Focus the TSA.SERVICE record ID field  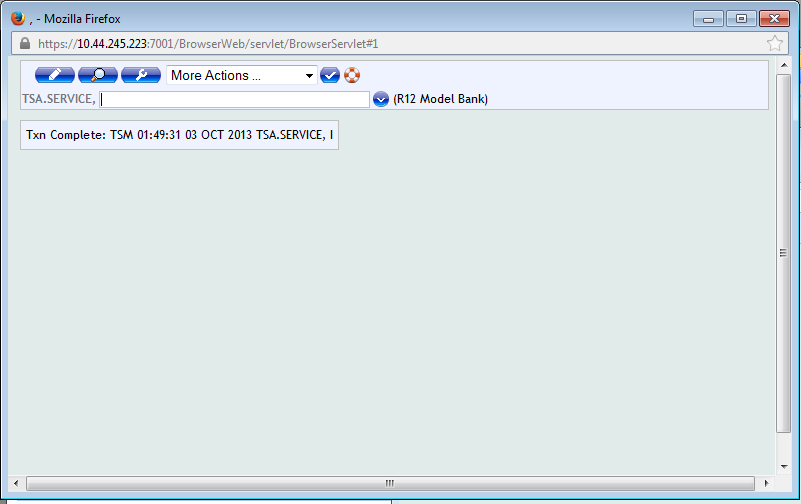point(234,99)
